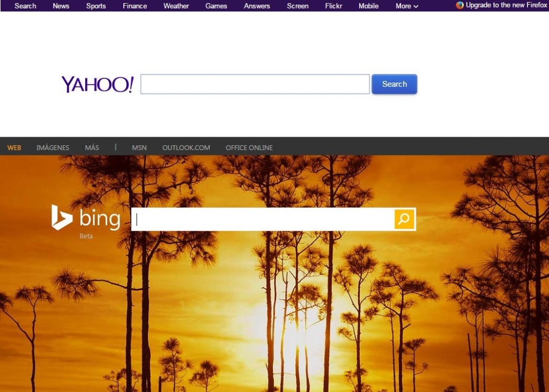Click Upgrade to the new Firefox link
This screenshot has width=549, height=392.
(506, 5)
